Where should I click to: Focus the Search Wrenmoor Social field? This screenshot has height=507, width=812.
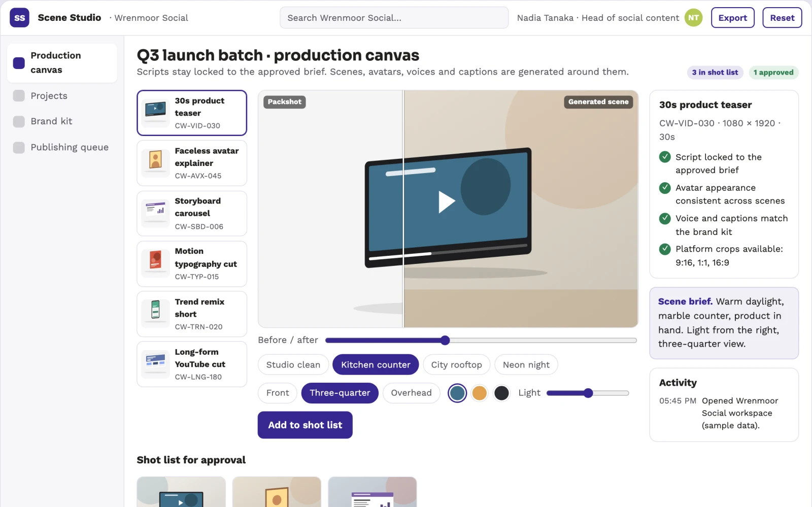click(394, 18)
